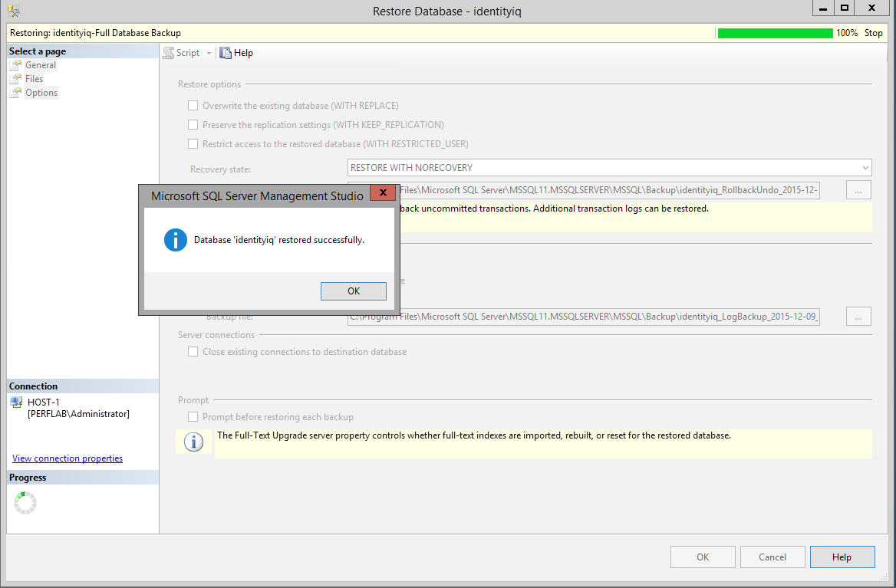Image resolution: width=896 pixels, height=588 pixels.
Task: Toggle Preserve the replication settings checkbox
Action: (193, 124)
